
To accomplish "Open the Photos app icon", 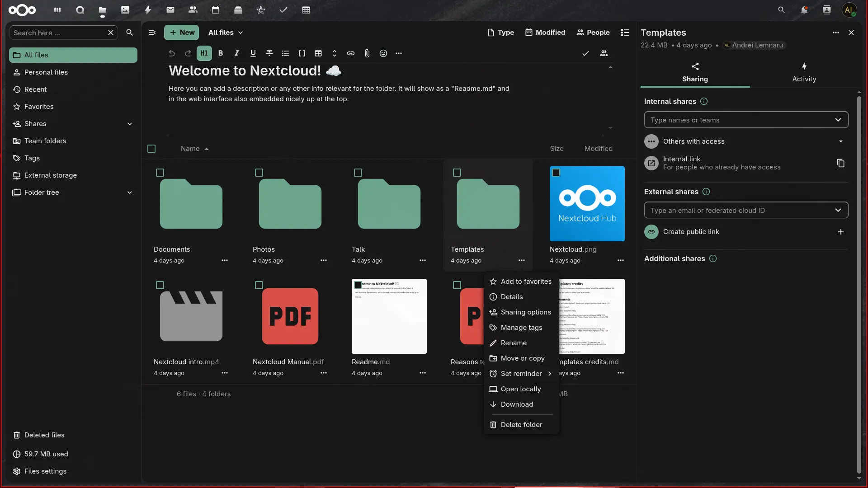I will (x=125, y=10).
